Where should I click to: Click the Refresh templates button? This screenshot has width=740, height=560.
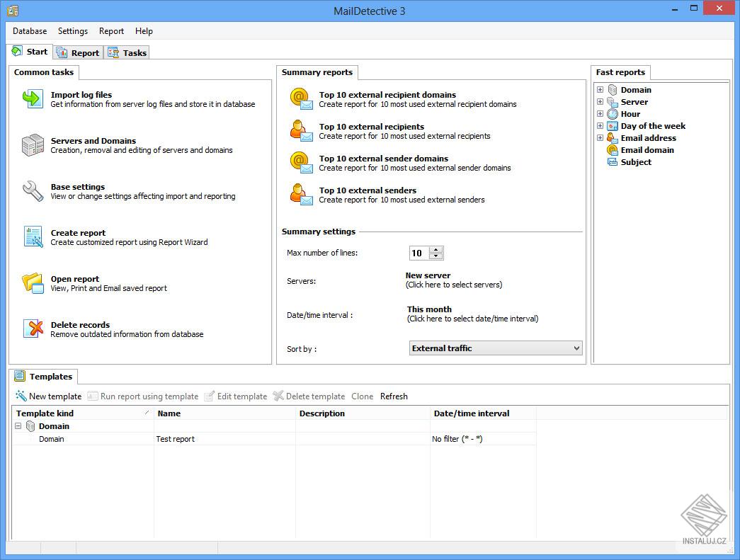pos(394,396)
